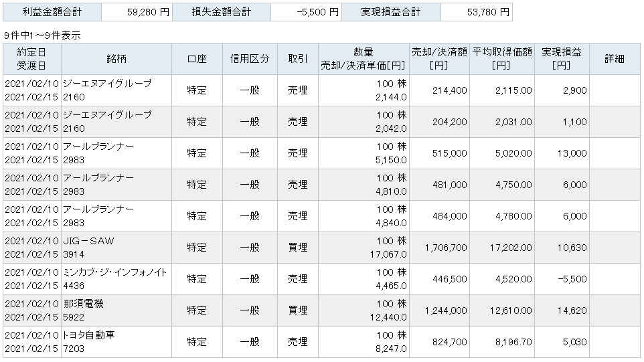Click the 買埋 cell in the 那須電機 row

coord(297,310)
